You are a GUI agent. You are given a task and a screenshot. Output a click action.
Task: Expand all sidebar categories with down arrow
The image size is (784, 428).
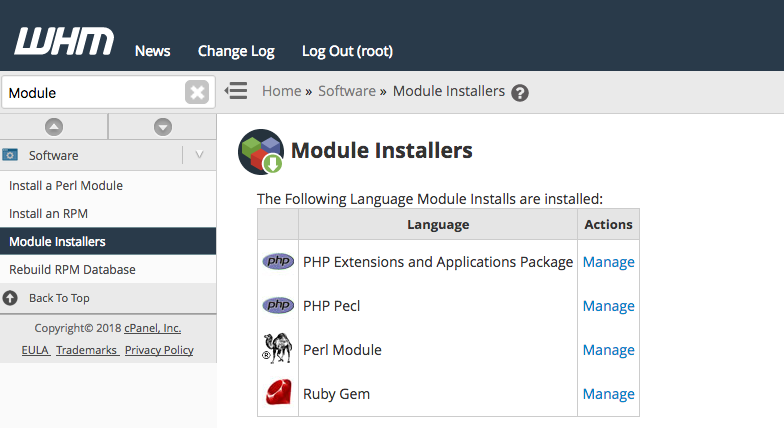(162, 127)
